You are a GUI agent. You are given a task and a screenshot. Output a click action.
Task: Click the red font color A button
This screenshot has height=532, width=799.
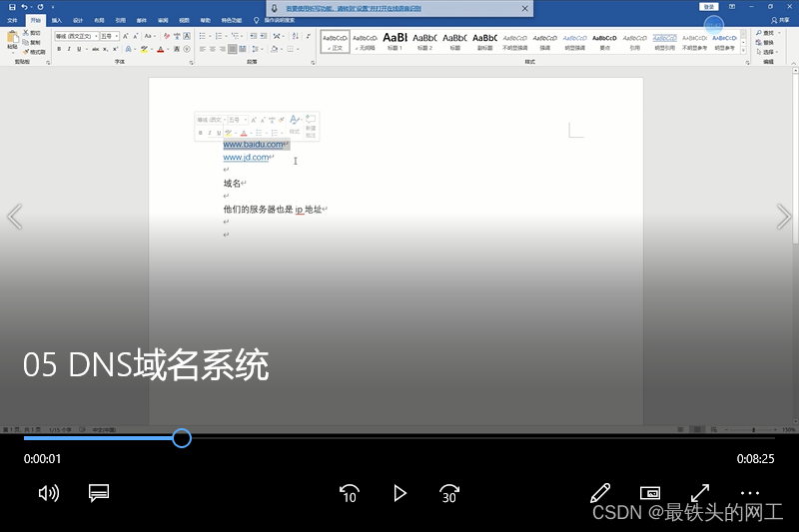(161, 49)
